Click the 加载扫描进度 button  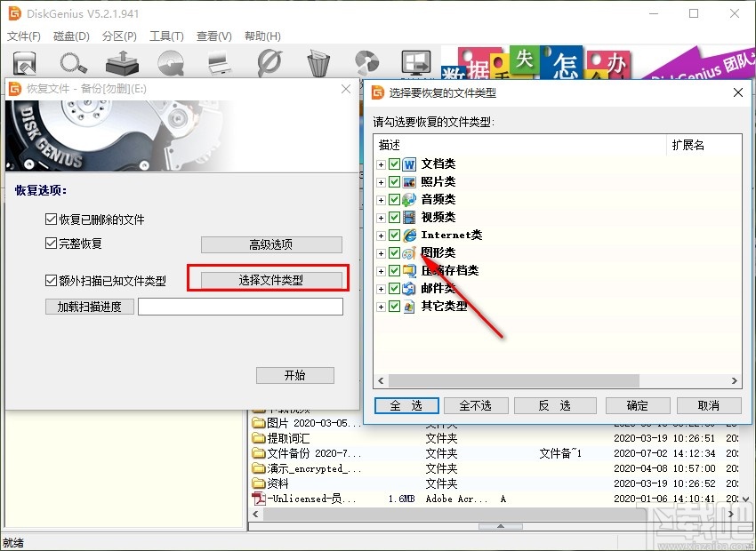90,307
